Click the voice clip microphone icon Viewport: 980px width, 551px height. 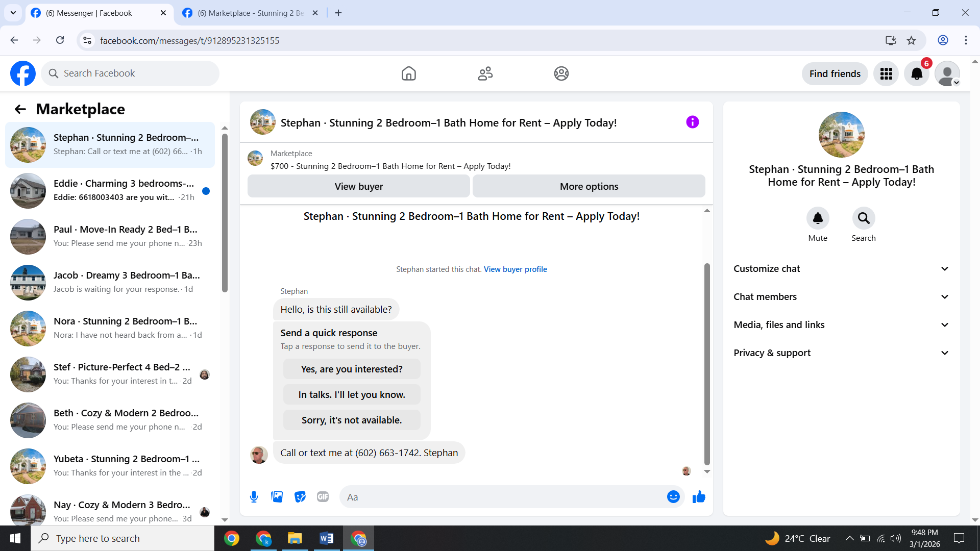(254, 497)
